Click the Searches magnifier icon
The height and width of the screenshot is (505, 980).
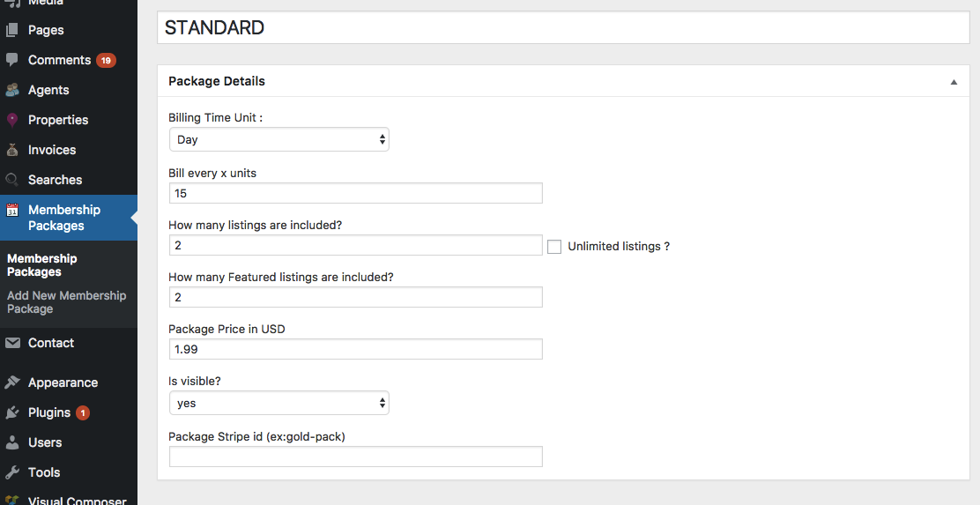pos(11,180)
